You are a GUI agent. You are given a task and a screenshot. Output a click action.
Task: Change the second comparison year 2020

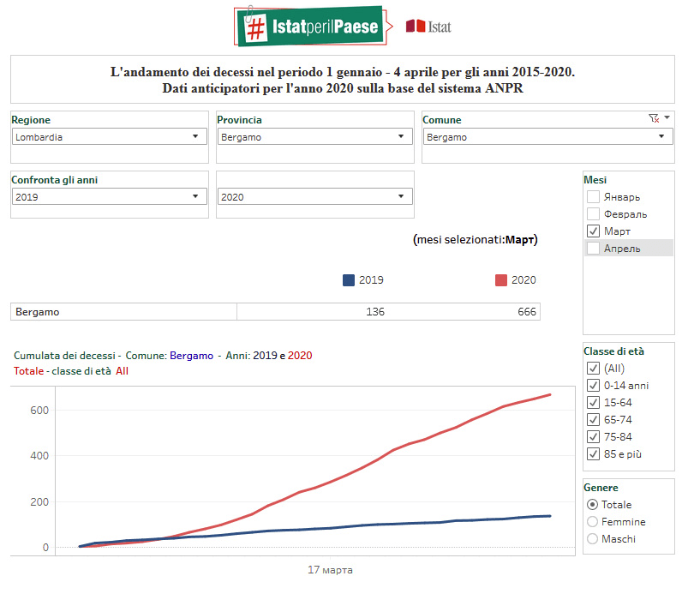pos(315,197)
